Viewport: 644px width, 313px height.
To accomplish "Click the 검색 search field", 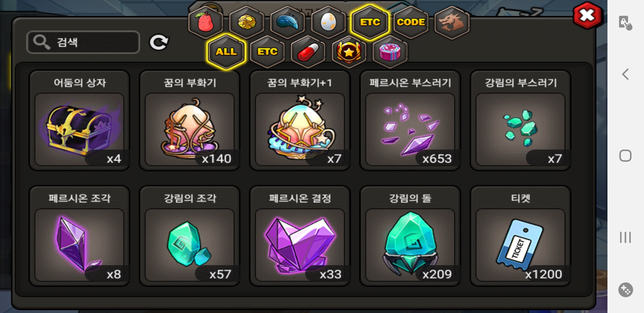I will [x=83, y=42].
